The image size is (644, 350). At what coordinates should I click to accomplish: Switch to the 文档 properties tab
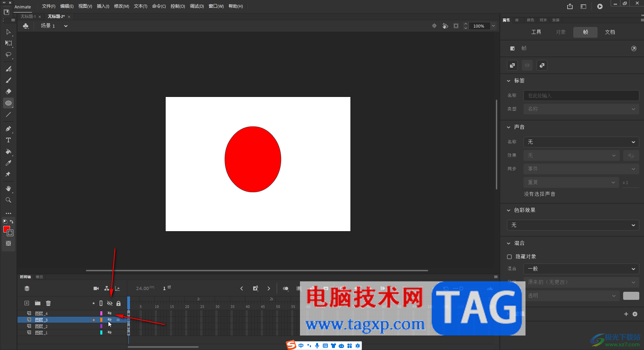pyautogui.click(x=610, y=32)
